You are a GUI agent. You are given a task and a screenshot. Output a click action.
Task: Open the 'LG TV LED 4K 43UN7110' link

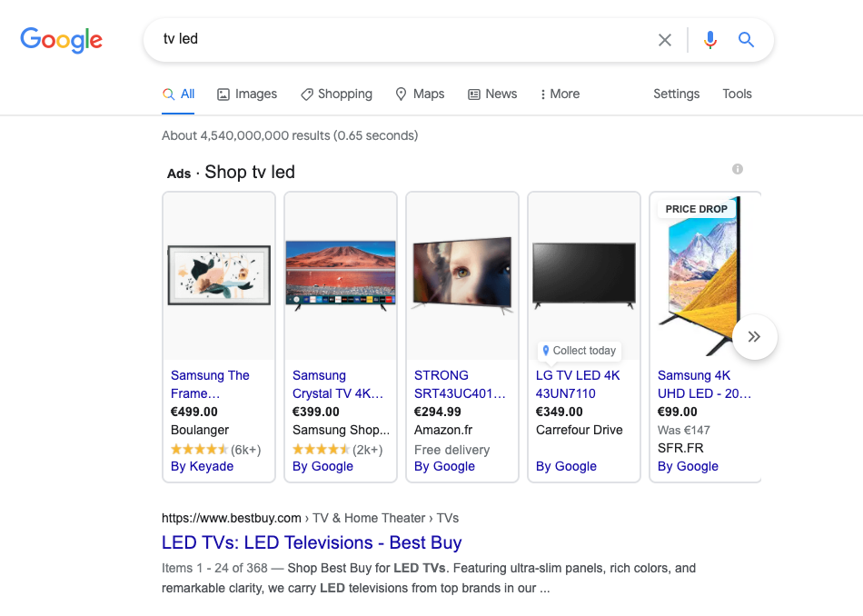click(x=578, y=384)
